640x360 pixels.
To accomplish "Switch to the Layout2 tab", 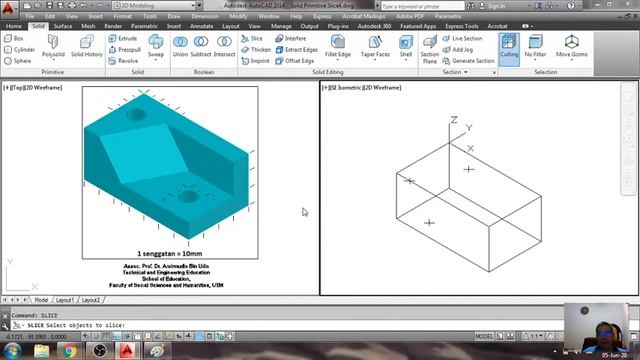I will (91, 300).
